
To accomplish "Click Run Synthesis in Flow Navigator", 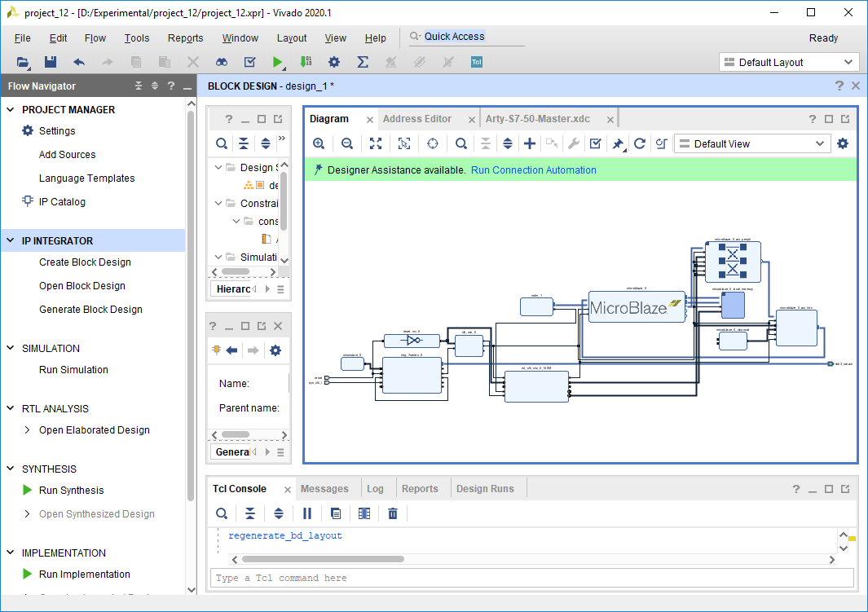I will 72,491.
